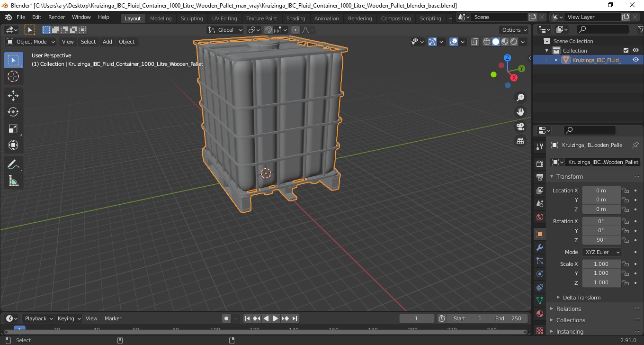Viewport: 644px width, 345px height.
Task: Toggle lock on Location X
Action: point(626,191)
